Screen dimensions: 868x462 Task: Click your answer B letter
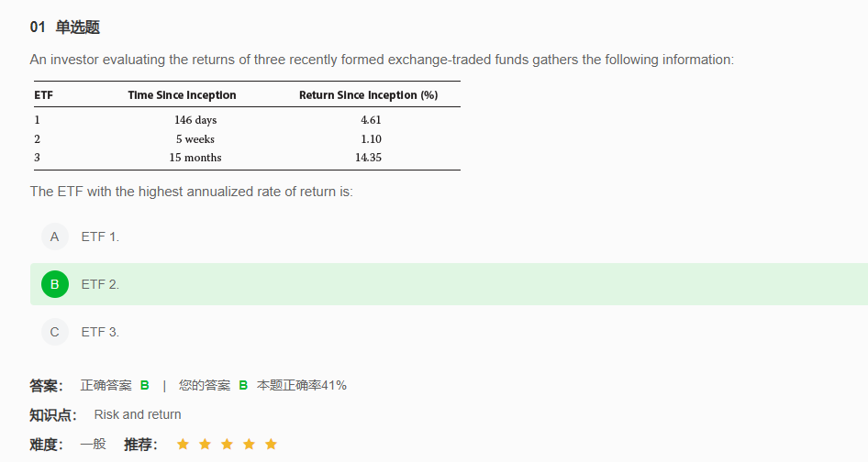pos(243,386)
